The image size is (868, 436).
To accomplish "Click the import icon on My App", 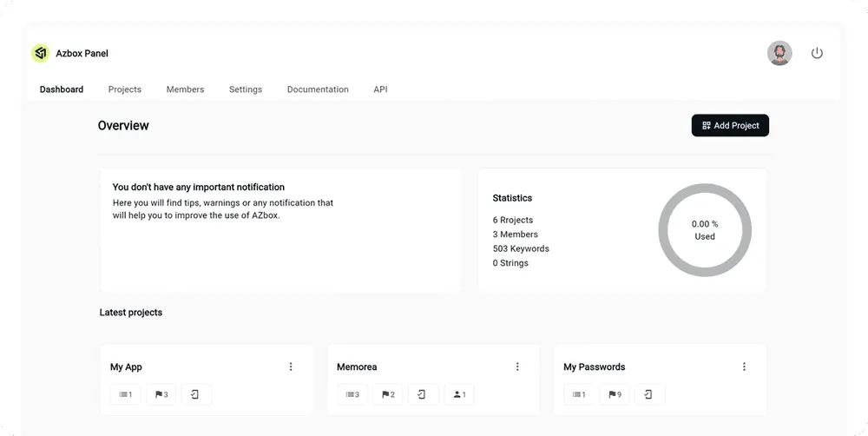I will pyautogui.click(x=195, y=394).
